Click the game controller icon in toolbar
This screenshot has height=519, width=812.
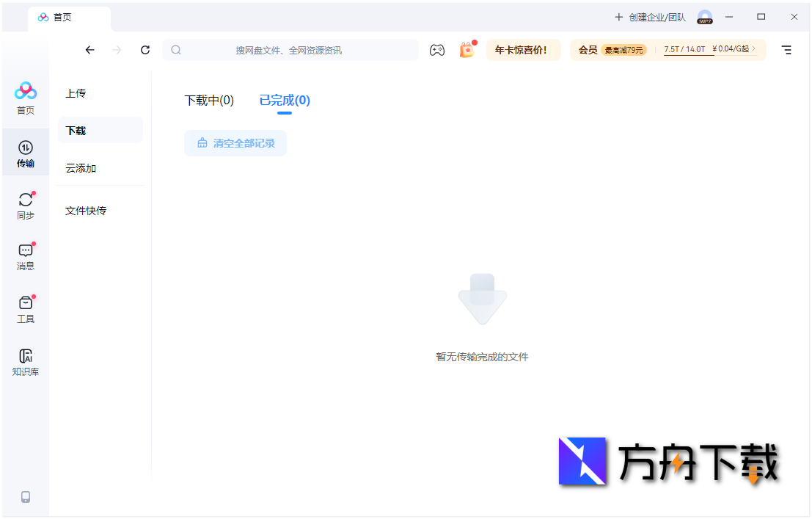[x=437, y=49]
